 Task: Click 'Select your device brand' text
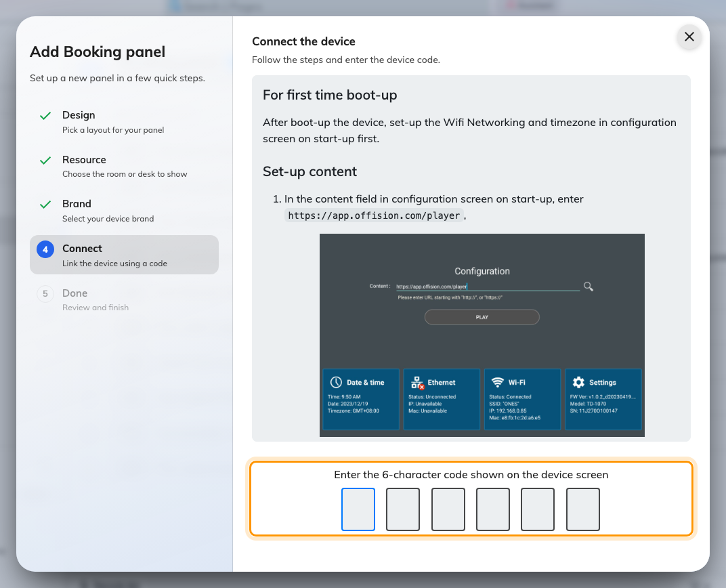tap(108, 219)
